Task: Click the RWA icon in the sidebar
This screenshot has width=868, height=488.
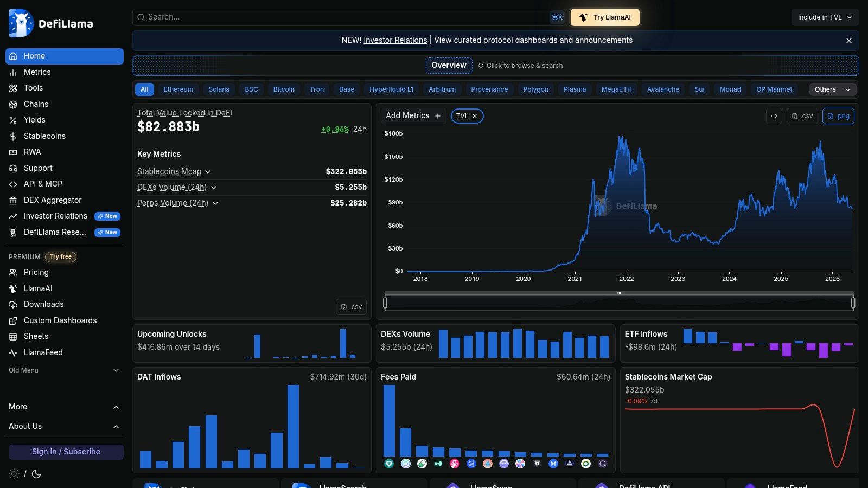Action: point(13,152)
